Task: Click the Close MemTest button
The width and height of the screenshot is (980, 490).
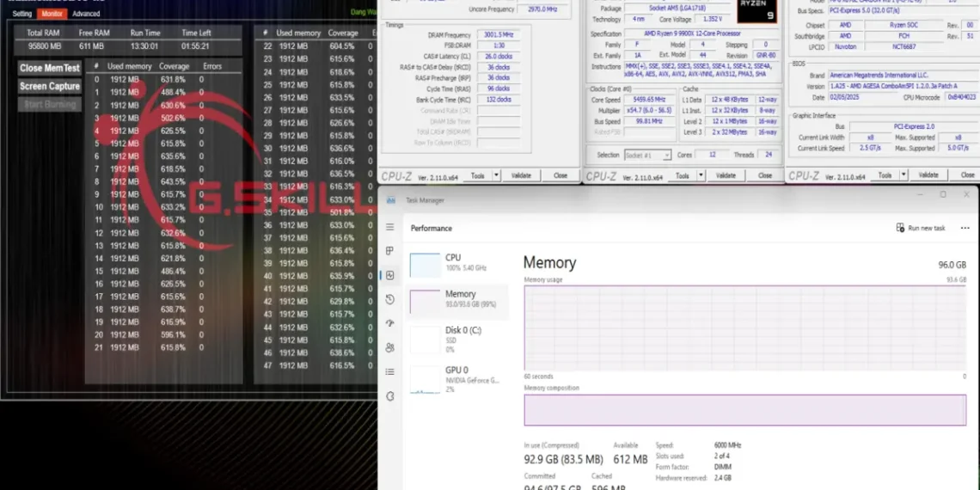Action: (50, 68)
